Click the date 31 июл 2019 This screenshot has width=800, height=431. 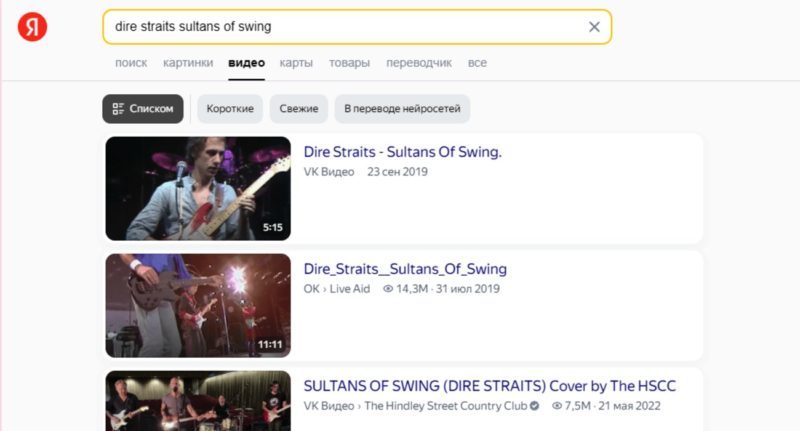tap(468, 289)
